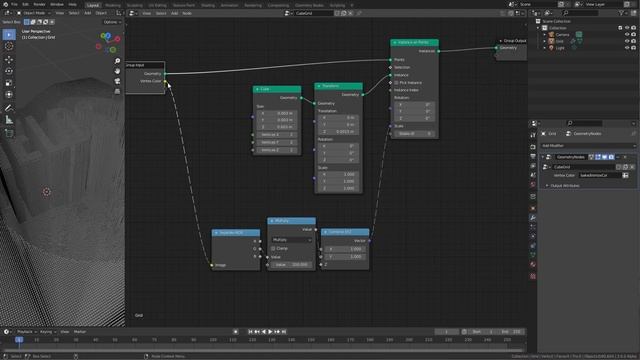Click the Blender logo icon

click(5, 4)
